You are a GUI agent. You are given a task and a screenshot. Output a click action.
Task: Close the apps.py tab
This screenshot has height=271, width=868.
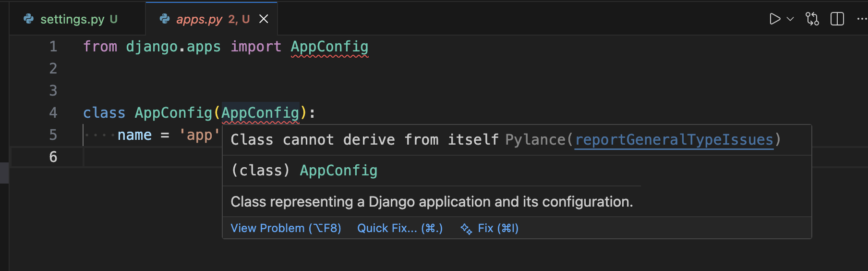264,19
